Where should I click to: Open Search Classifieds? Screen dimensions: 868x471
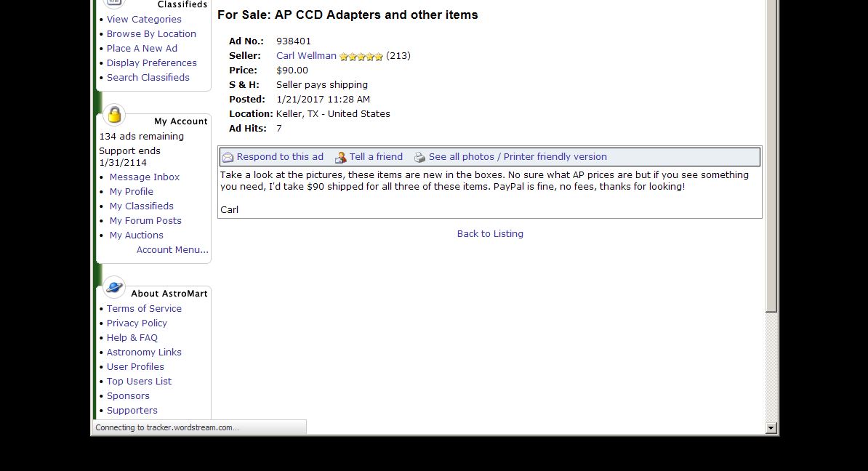(148, 78)
